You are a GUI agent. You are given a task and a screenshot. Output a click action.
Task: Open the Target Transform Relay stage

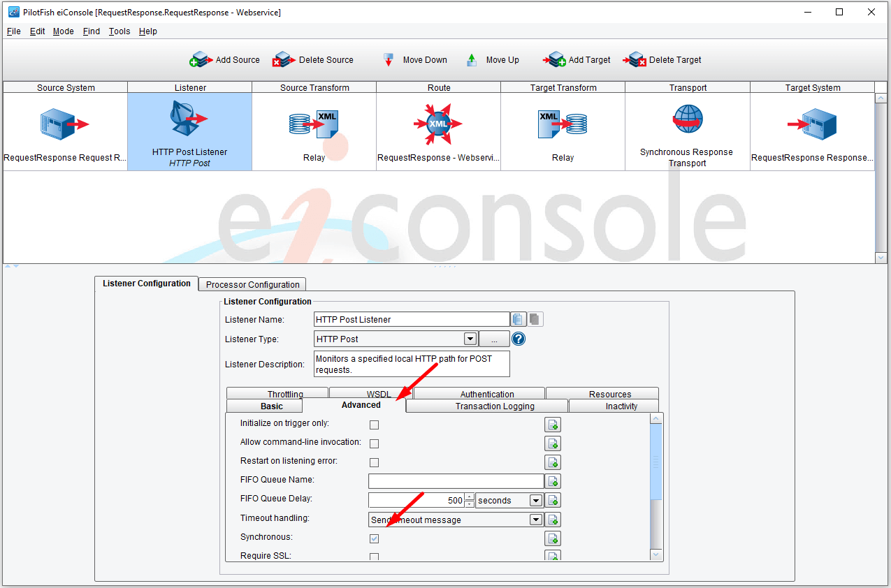click(563, 132)
